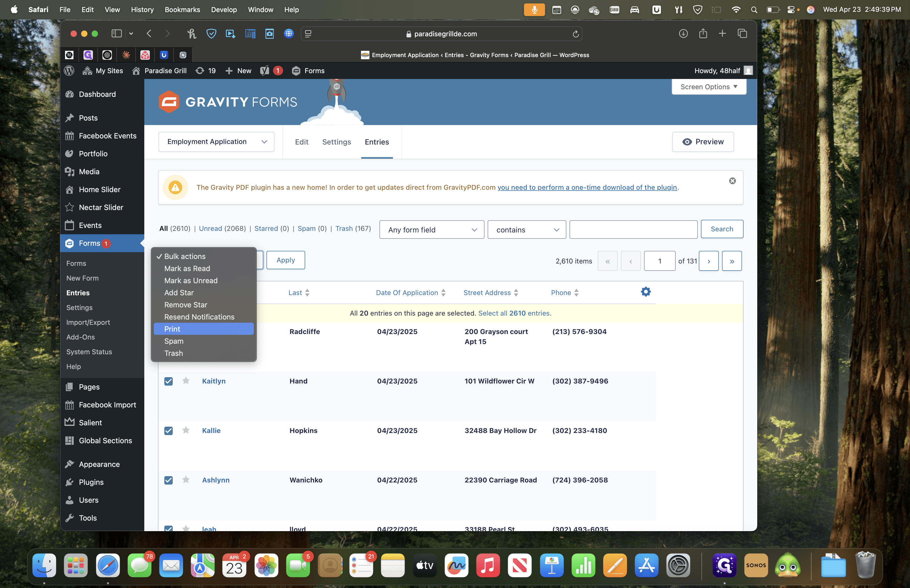Star the Kaitlyn Hand entry
Screen dimensions: 910x588
[186, 381]
